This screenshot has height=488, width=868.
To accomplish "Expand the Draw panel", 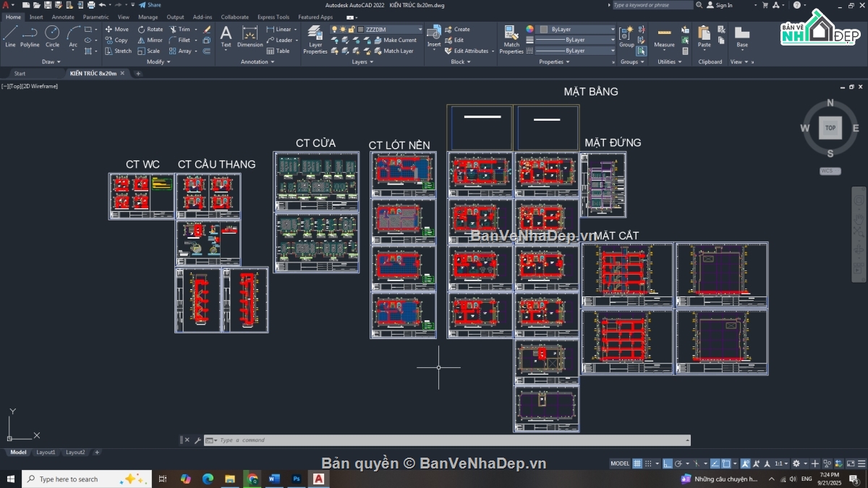I will pos(51,62).
